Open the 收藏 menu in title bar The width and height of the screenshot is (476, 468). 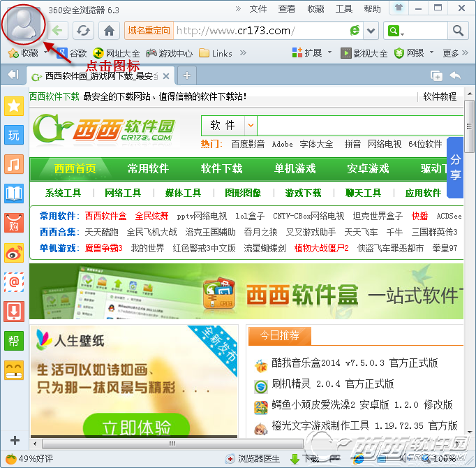click(315, 9)
